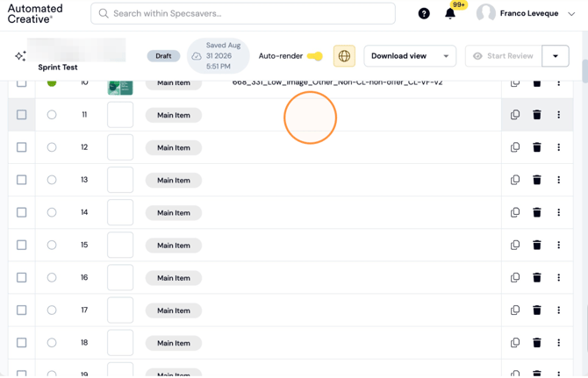This screenshot has height=378, width=588.
Task: Check the checkbox for row 14
Action: [x=22, y=212]
